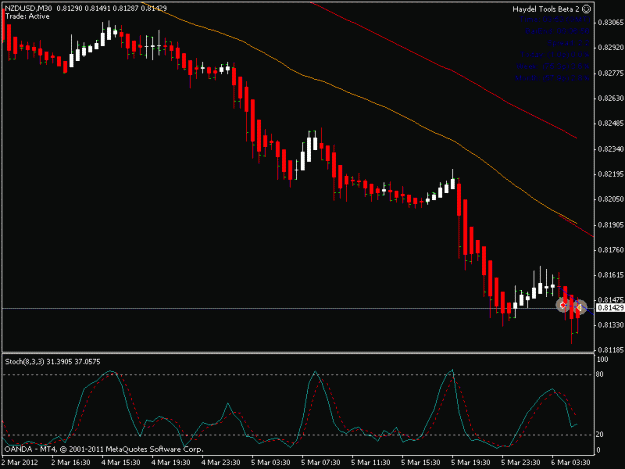The width and height of the screenshot is (625, 469).
Task: Click the '2 Mar 16:30' time label
Action: [71, 463]
